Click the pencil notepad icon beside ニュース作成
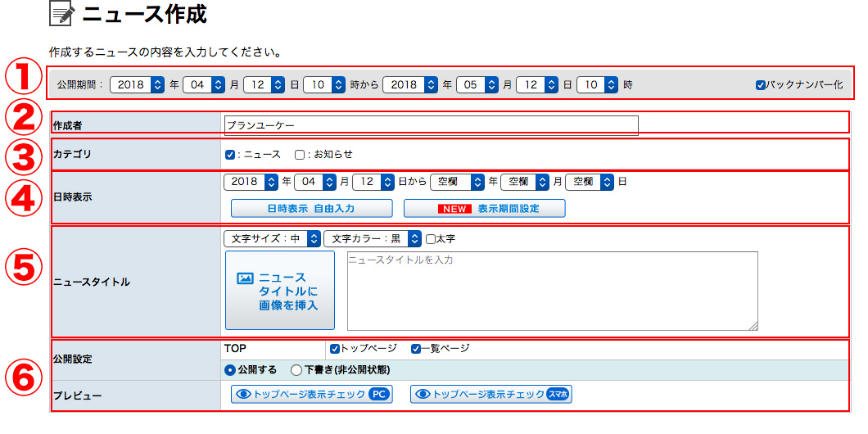Image resolution: width=868 pixels, height=434 pixels. tap(62, 15)
